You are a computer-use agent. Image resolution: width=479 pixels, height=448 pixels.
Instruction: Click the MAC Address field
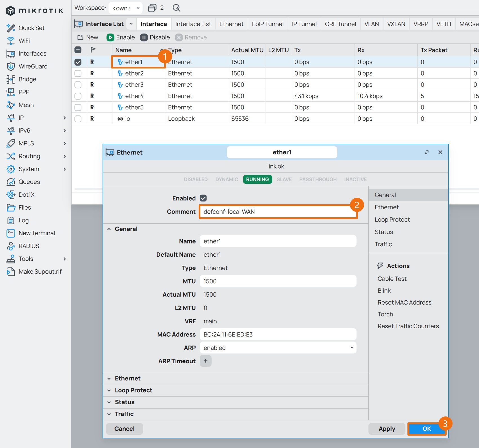tap(278, 334)
